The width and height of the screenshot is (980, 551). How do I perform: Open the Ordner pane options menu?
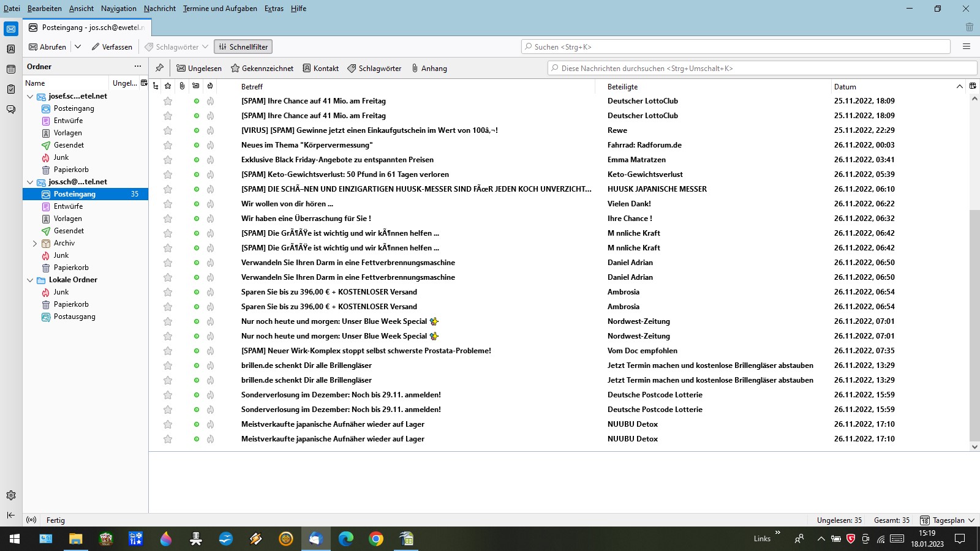[x=138, y=66]
